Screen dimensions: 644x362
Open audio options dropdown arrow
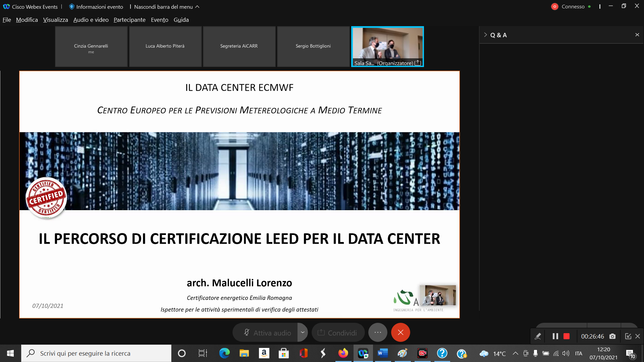coord(303,333)
